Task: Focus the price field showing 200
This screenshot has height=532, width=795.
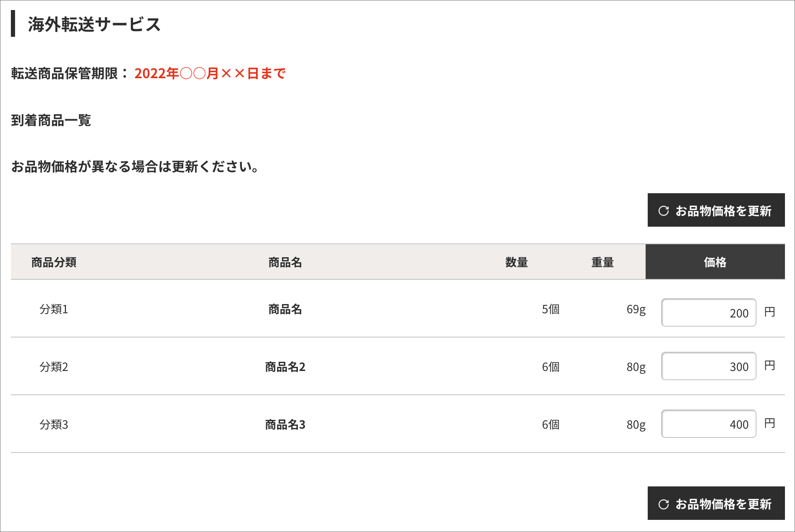Action: coord(708,312)
